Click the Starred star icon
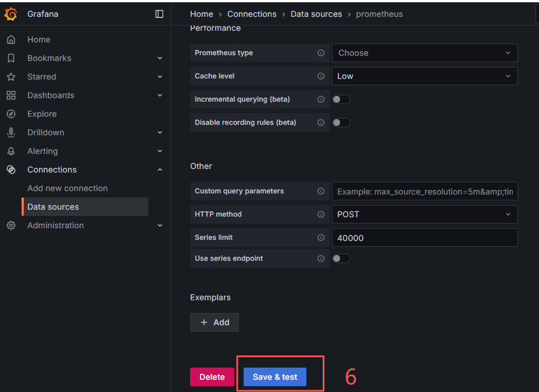Screen dimensions: 539x392 (11, 77)
